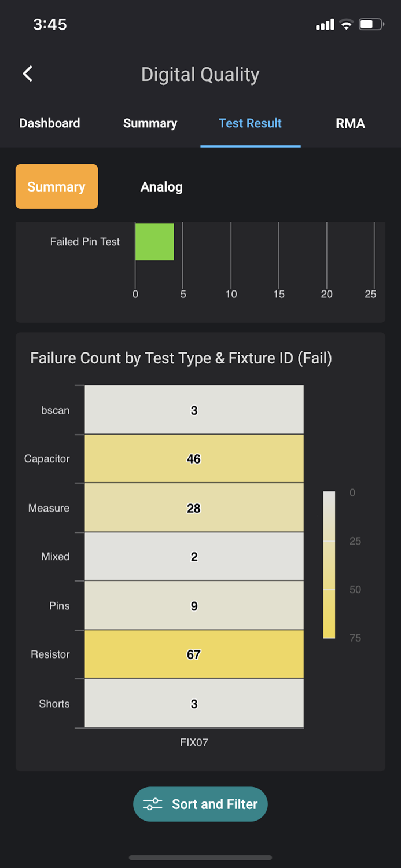Select the Measure cell showing 28
This screenshot has height=868, width=401.
click(x=194, y=508)
